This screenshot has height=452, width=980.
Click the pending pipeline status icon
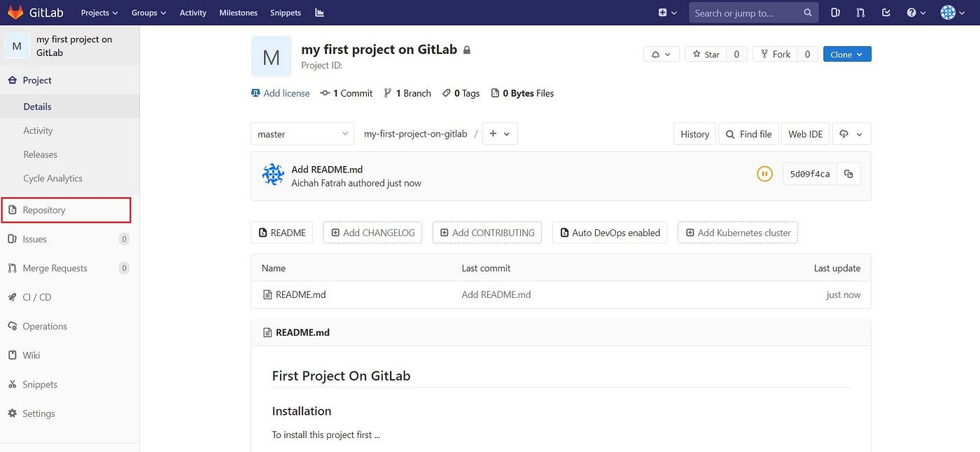(764, 174)
